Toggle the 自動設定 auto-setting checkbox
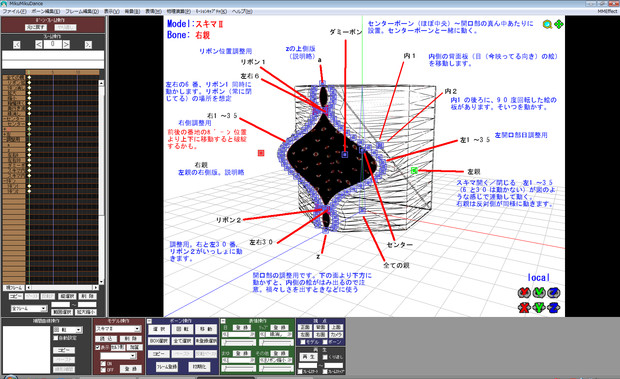 coord(56,338)
